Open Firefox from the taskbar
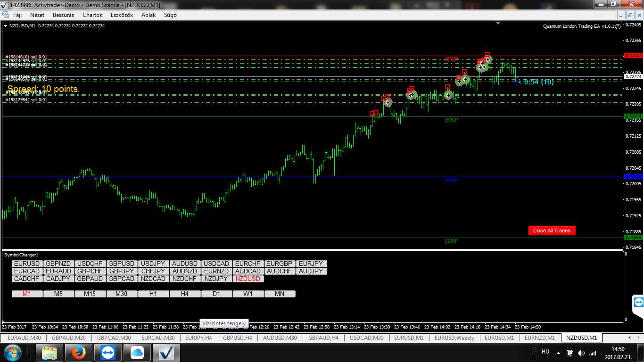The image size is (644, 362). (78, 353)
